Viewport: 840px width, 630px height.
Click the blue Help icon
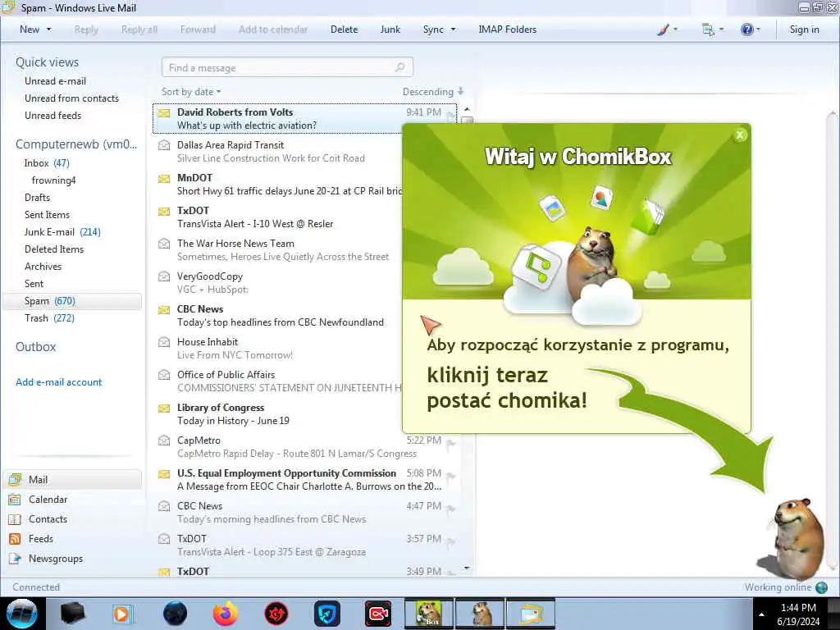tap(746, 30)
